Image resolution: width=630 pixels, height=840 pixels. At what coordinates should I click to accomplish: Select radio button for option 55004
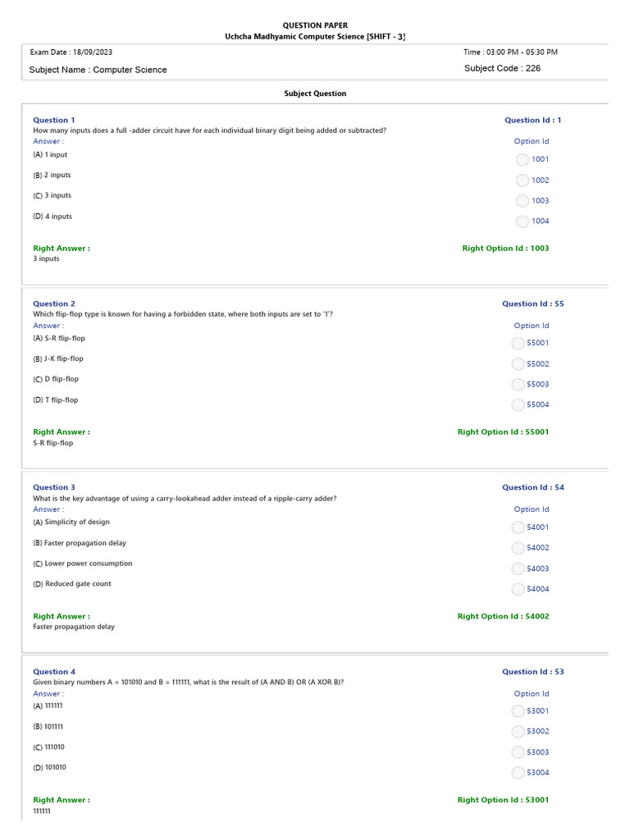tap(518, 405)
